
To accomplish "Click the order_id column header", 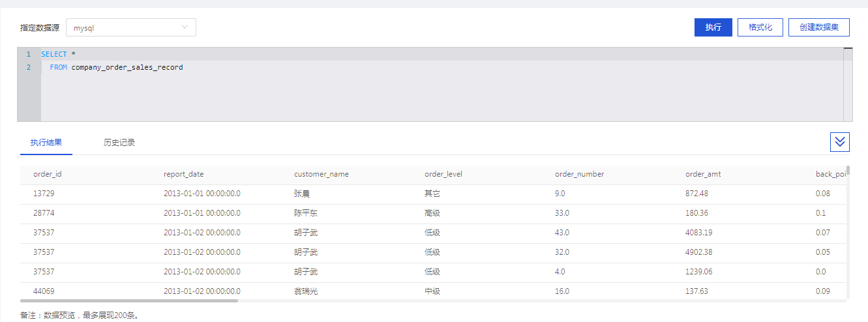I will [x=47, y=174].
